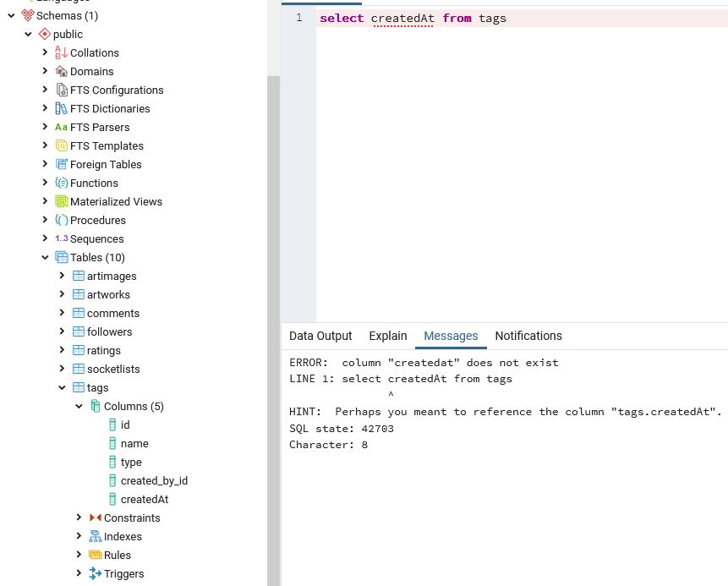Select the ratings table label
Viewport: 728px width, 586px height.
pyautogui.click(x=104, y=350)
